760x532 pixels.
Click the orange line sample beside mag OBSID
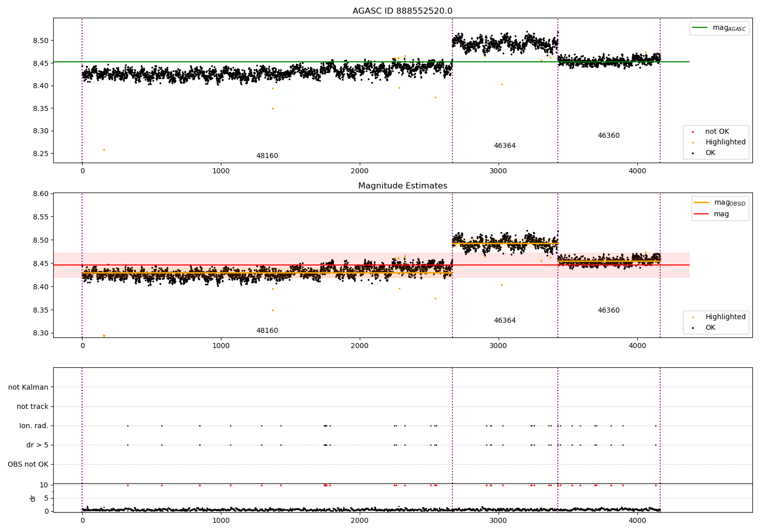click(701, 203)
